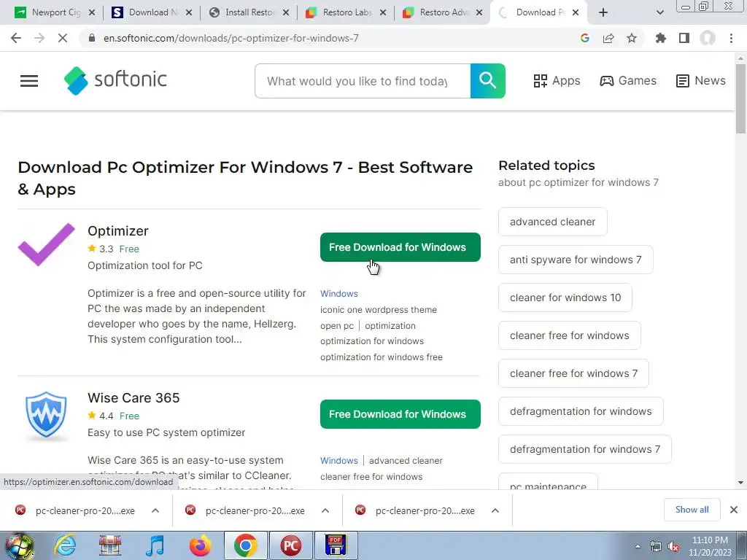The image size is (747, 560).
Task: Open the music note taskbar app
Action: point(155,545)
